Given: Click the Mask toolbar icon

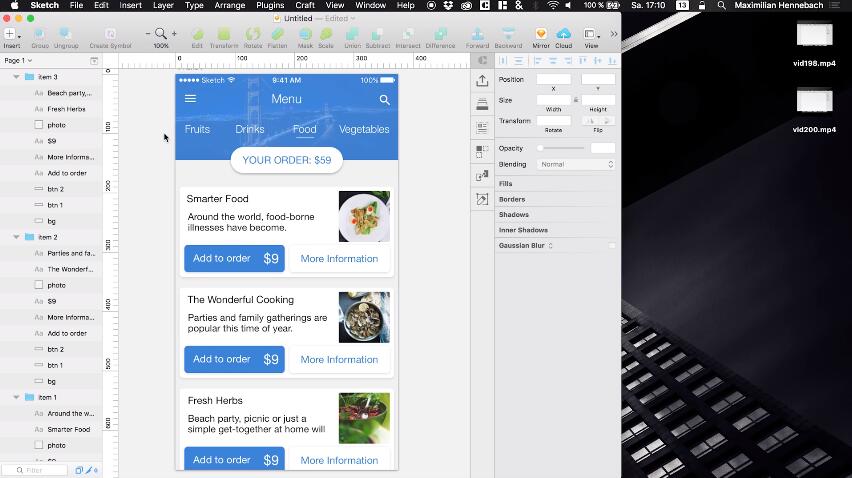Looking at the screenshot, I should (305, 34).
